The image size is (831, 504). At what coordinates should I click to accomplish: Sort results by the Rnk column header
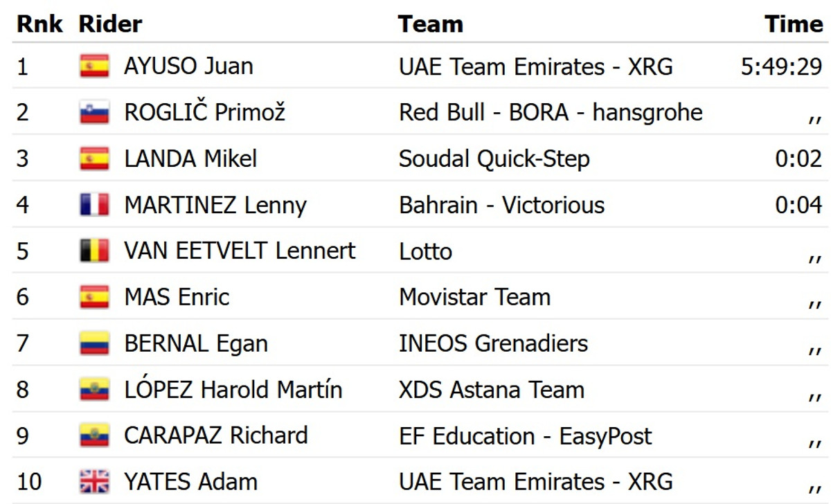[39, 24]
